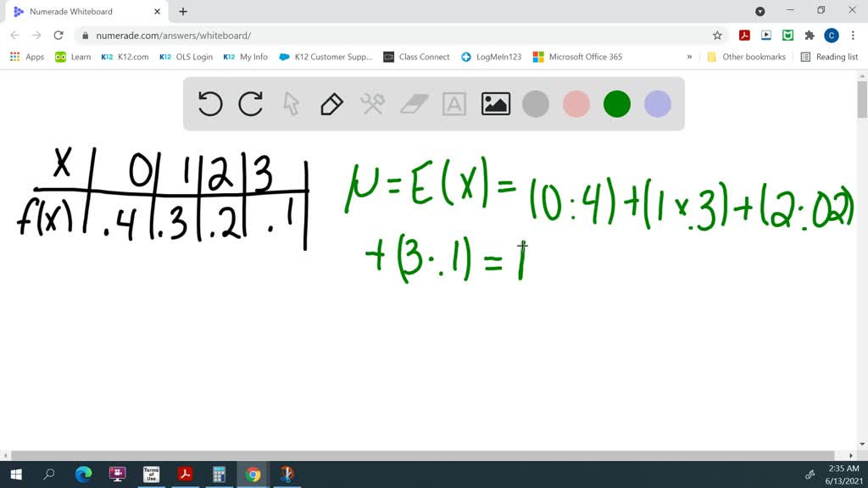Switch to gray drawing color
This screenshot has width=868, height=488.
(536, 103)
